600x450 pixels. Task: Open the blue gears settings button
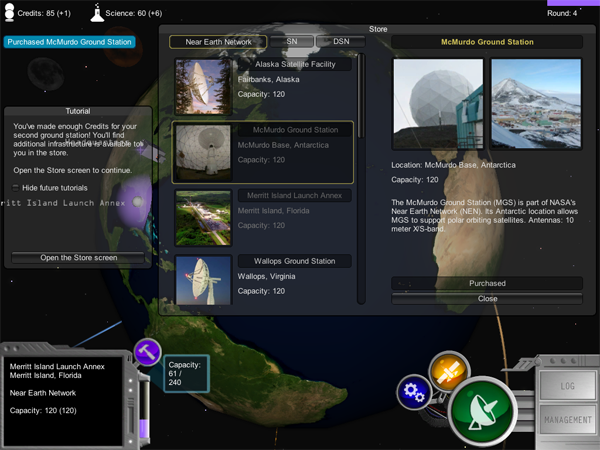[414, 392]
